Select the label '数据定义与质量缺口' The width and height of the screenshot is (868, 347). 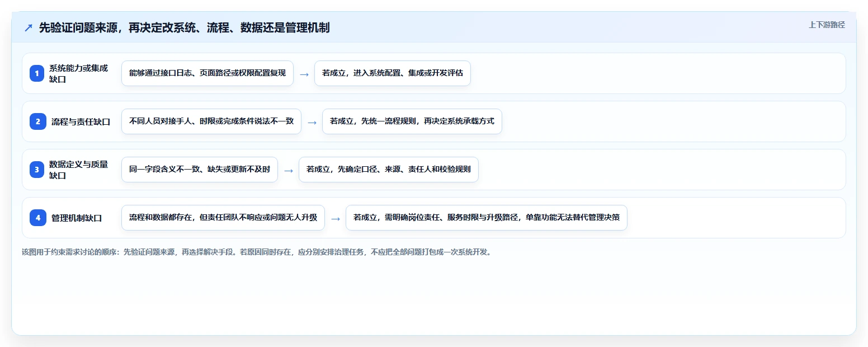78,170
